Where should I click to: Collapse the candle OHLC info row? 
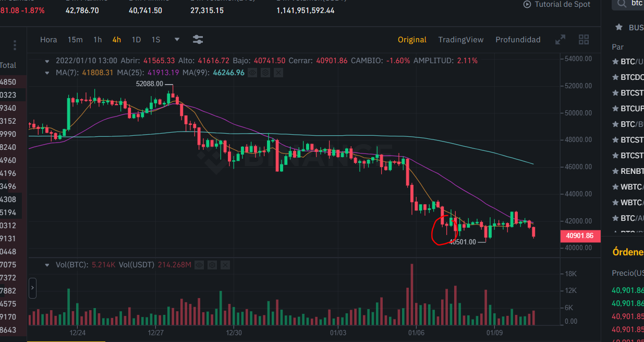(48, 61)
